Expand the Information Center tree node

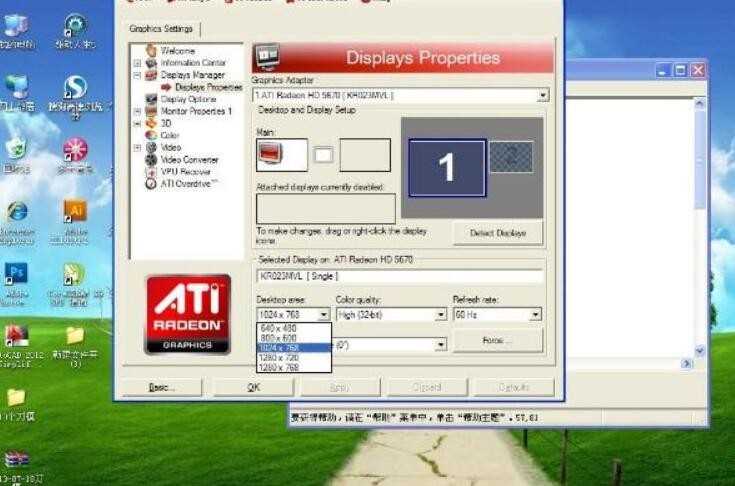137,63
